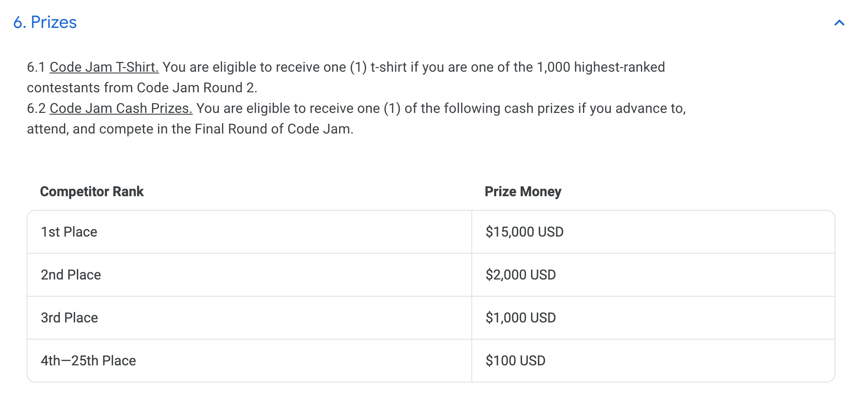Select the $100 USD cell
Image resolution: width=868 pixels, height=401 pixels.
653,361
